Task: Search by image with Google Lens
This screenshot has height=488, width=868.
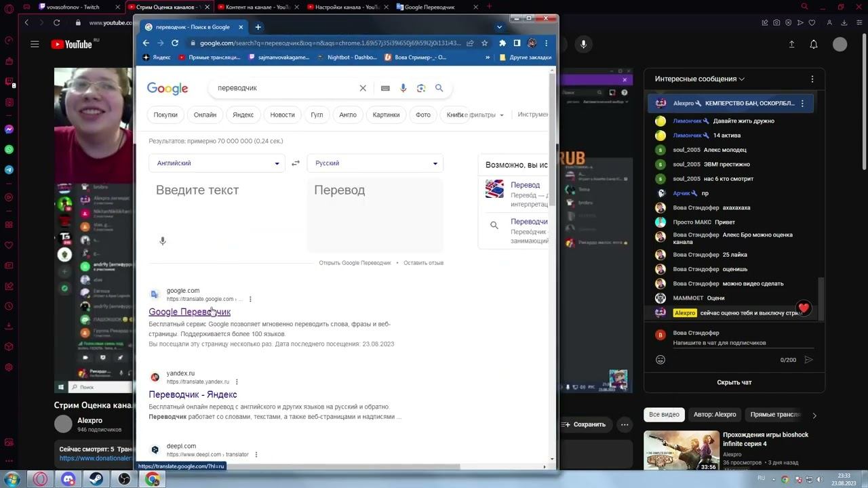Action: click(x=421, y=88)
